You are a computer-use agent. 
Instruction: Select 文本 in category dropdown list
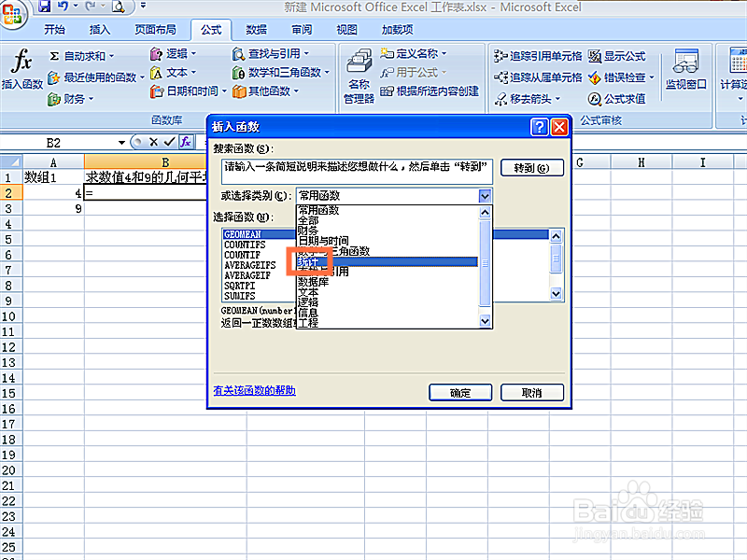pyautogui.click(x=388, y=292)
